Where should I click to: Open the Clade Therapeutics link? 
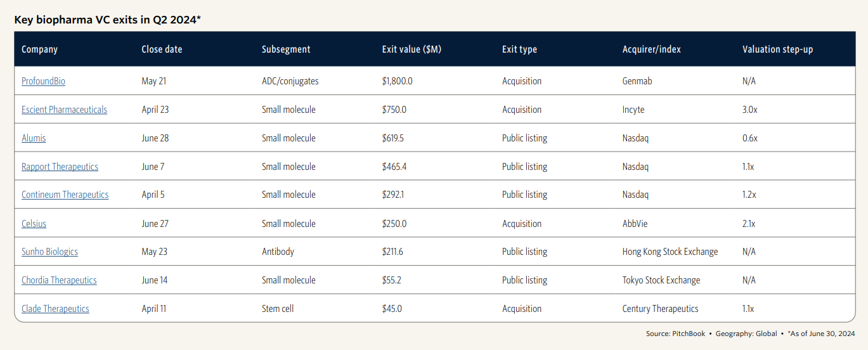click(x=55, y=309)
